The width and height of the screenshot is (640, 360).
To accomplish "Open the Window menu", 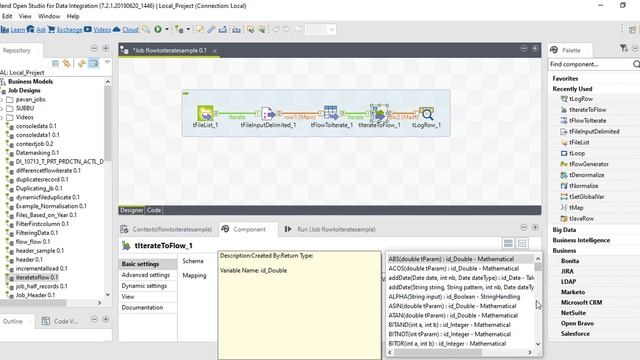I will point(49,16).
